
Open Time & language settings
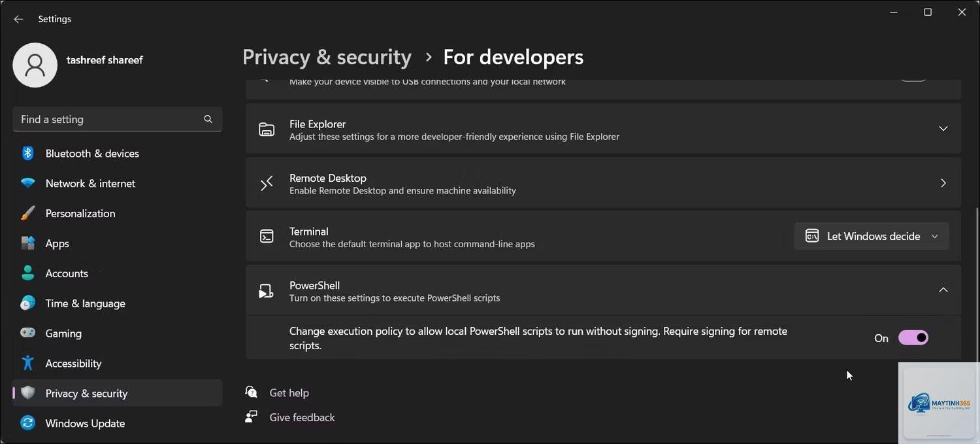pos(118,303)
